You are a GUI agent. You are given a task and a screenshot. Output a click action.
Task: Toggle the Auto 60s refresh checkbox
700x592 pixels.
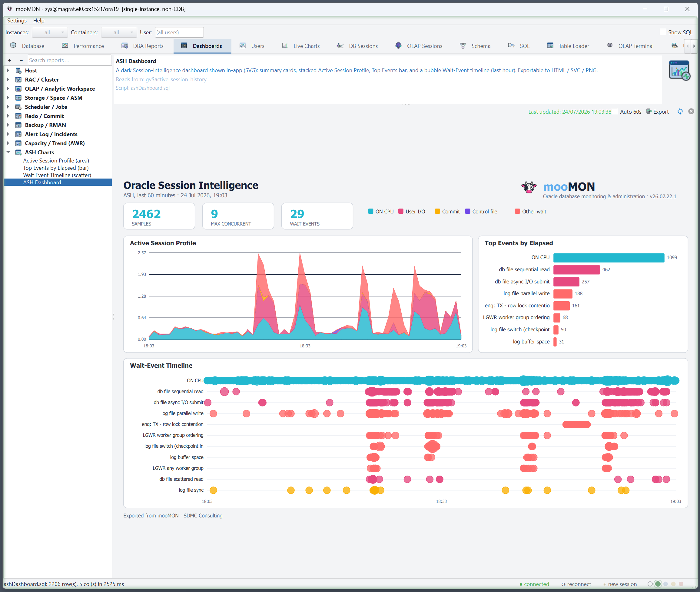point(615,112)
